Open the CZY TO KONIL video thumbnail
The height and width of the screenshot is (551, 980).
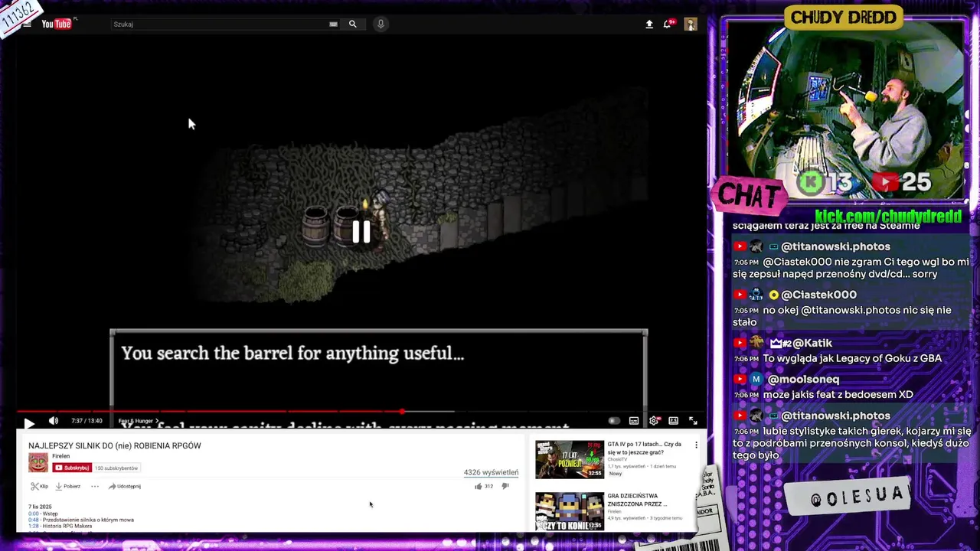pyautogui.click(x=570, y=511)
